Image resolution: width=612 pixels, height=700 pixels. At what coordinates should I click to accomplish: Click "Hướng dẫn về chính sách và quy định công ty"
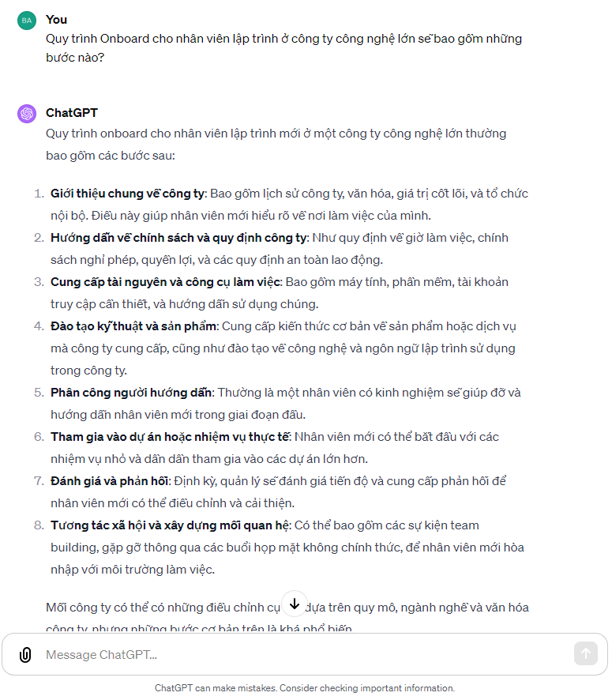178,238
